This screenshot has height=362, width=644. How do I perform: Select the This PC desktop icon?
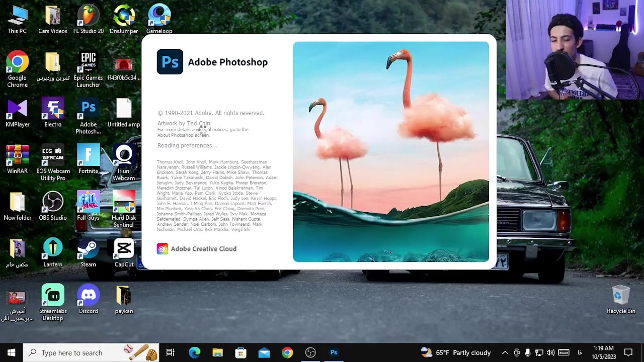click(17, 20)
